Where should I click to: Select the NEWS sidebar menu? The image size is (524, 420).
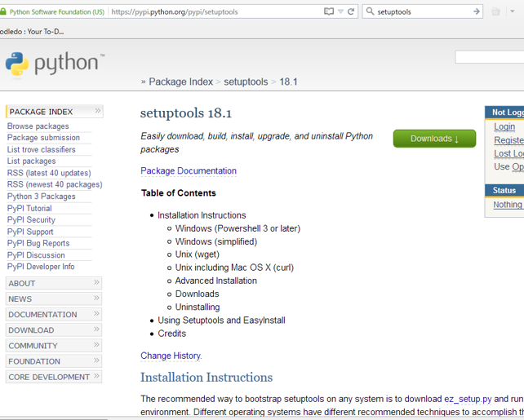click(54, 298)
